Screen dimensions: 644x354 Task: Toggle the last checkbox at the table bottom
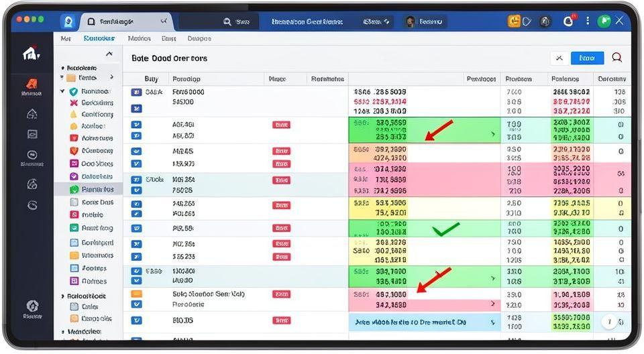[x=137, y=322]
